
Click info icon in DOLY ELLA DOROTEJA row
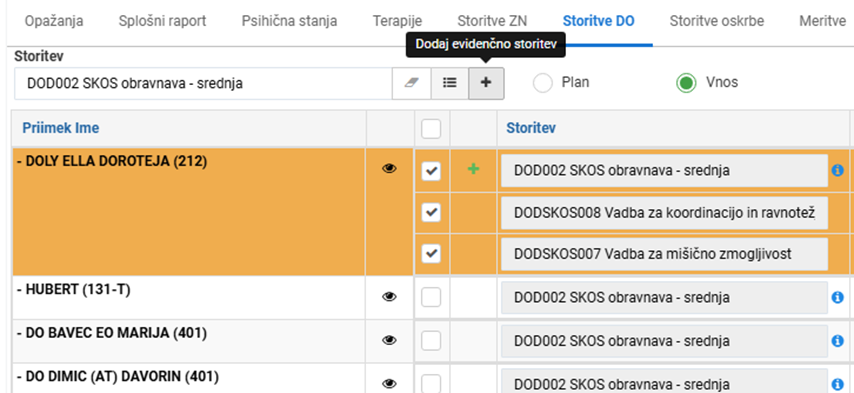click(x=838, y=170)
